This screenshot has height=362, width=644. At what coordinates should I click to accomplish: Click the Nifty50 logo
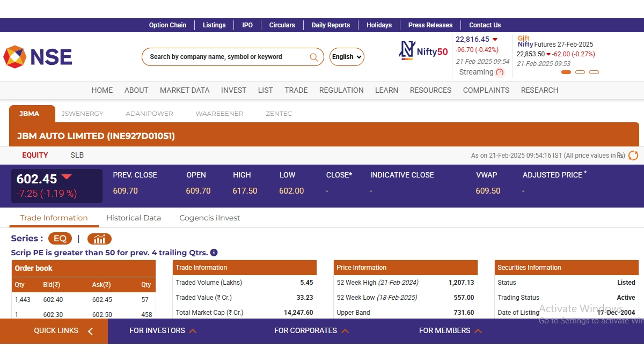423,51
